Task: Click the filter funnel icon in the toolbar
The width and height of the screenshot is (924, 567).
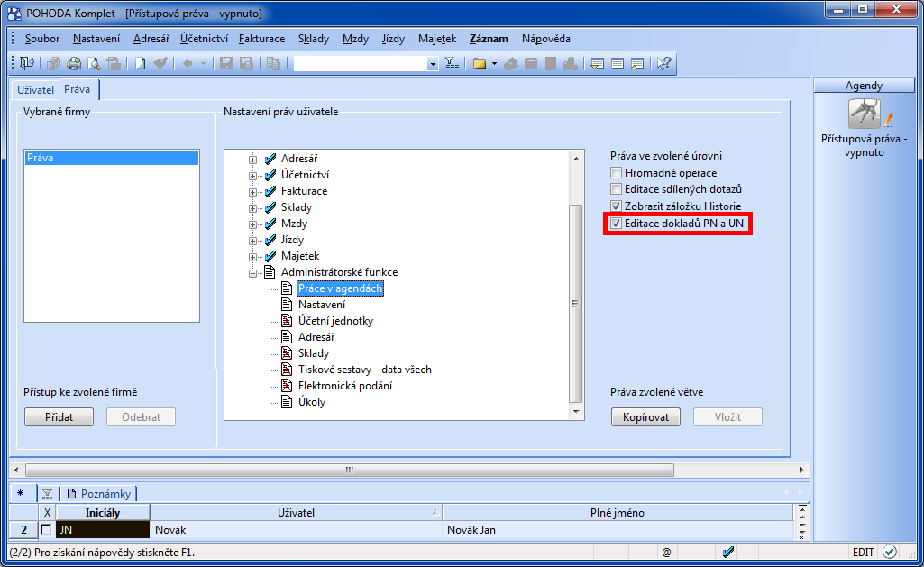Action: 452,63
